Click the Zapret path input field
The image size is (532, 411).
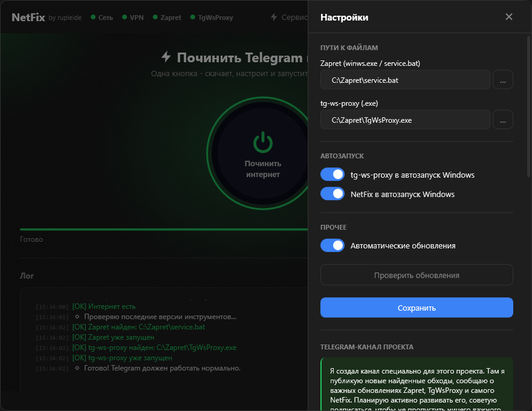pyautogui.click(x=405, y=80)
